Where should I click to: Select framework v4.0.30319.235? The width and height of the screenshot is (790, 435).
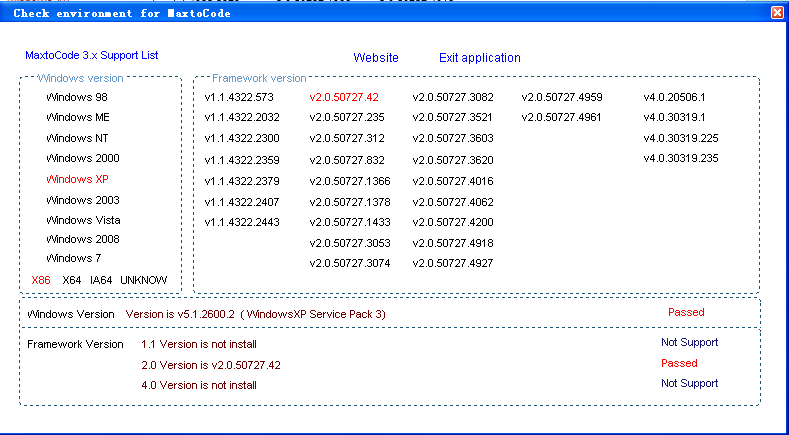[x=681, y=158]
